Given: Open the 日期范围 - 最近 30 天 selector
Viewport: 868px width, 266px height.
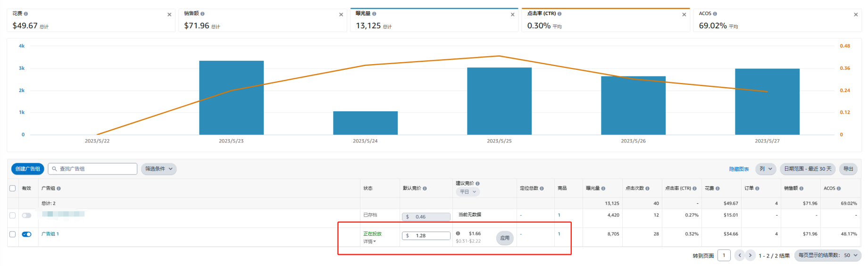Looking at the screenshot, I should click(x=808, y=169).
